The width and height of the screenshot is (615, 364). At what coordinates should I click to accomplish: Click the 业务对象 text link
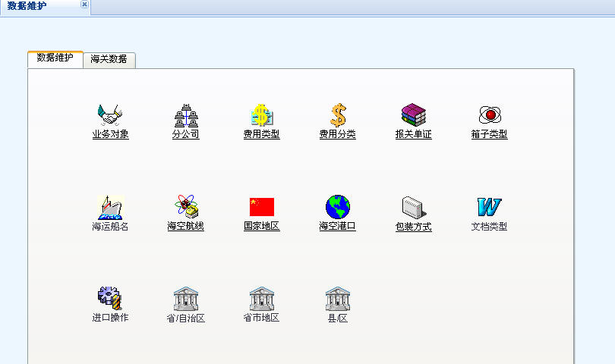(110, 135)
